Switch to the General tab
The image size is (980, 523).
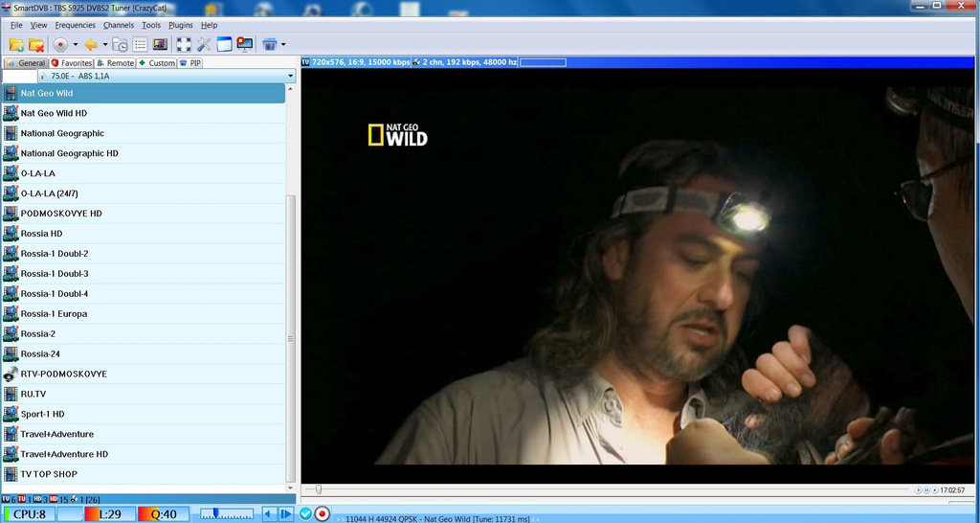pyautogui.click(x=26, y=63)
